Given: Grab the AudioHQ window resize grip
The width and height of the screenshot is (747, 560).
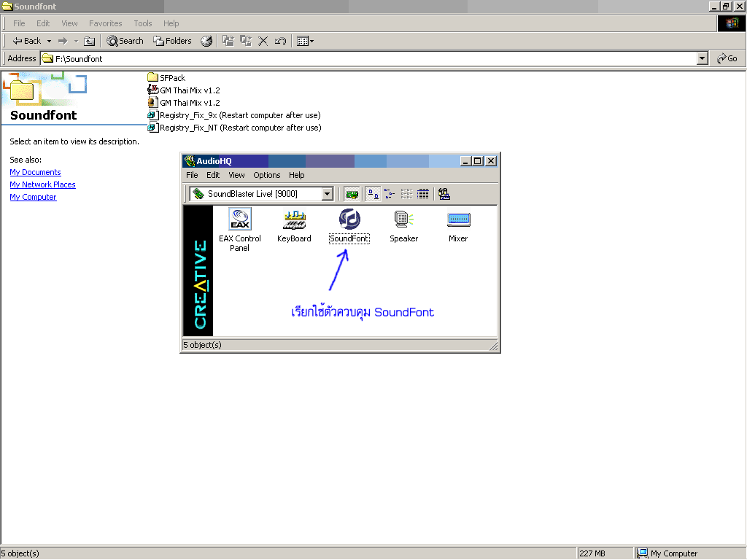Looking at the screenshot, I should pos(494,346).
